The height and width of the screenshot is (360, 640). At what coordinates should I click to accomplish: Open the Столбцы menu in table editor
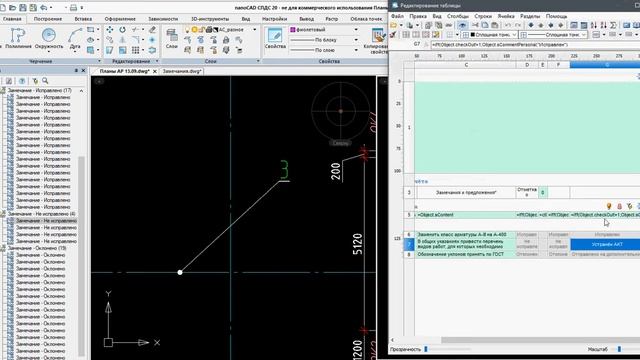458,16
